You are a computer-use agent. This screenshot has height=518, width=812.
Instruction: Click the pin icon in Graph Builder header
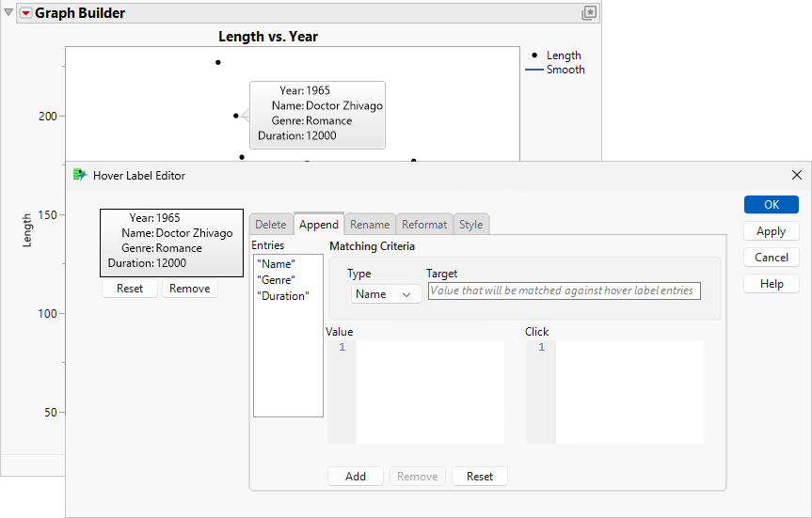589,13
